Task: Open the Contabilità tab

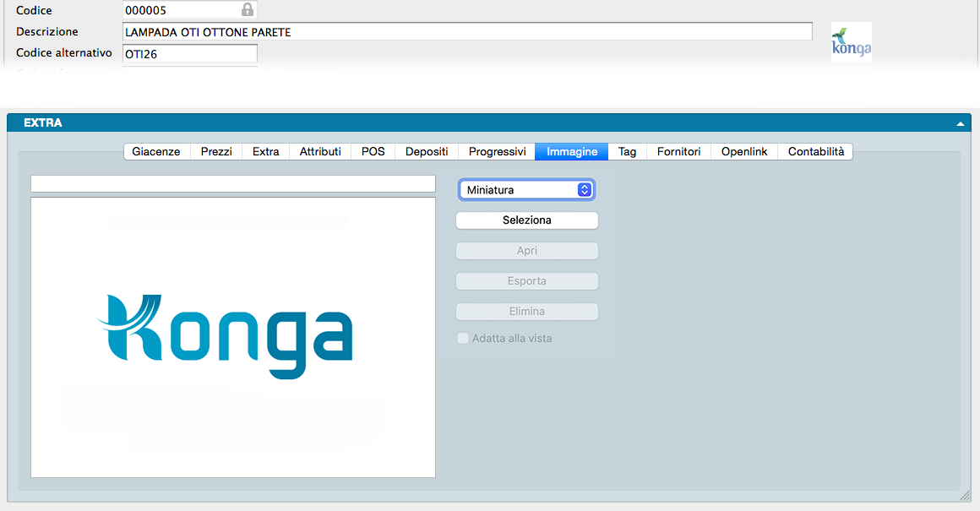Action: pyautogui.click(x=815, y=152)
